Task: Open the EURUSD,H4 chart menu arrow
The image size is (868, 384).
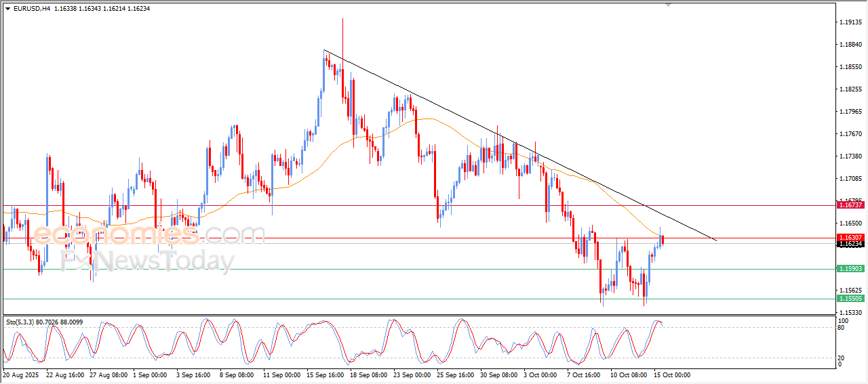Action: pos(7,8)
